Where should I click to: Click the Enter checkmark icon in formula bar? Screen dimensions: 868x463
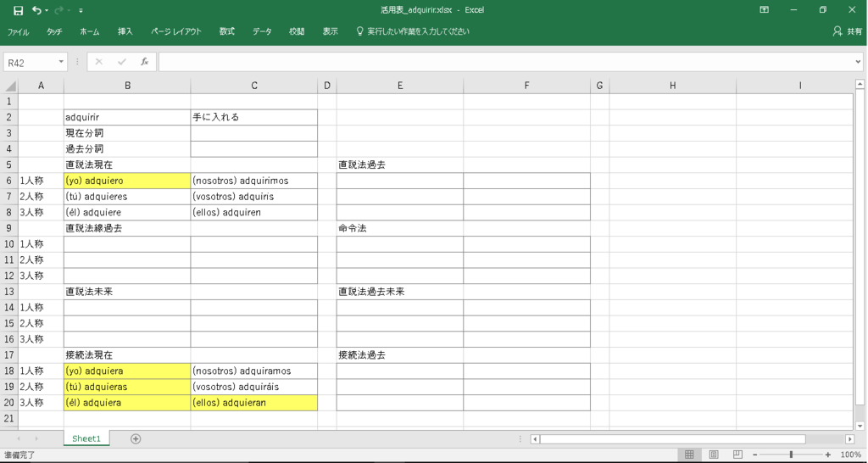[x=122, y=62]
